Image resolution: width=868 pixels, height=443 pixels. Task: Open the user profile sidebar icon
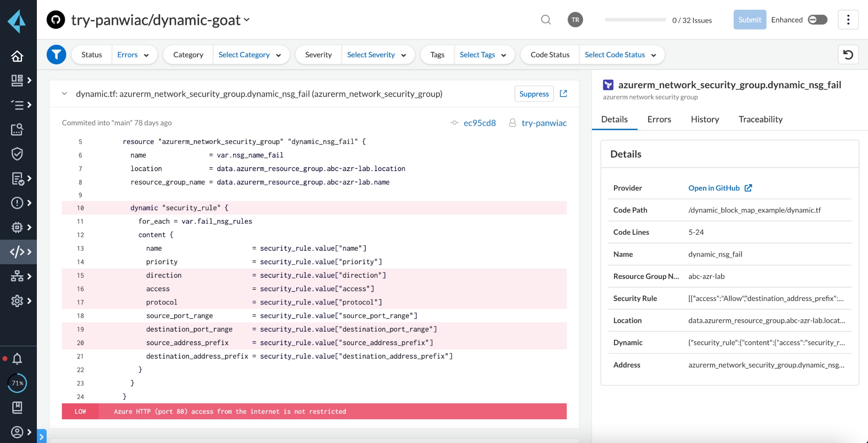tap(17, 432)
